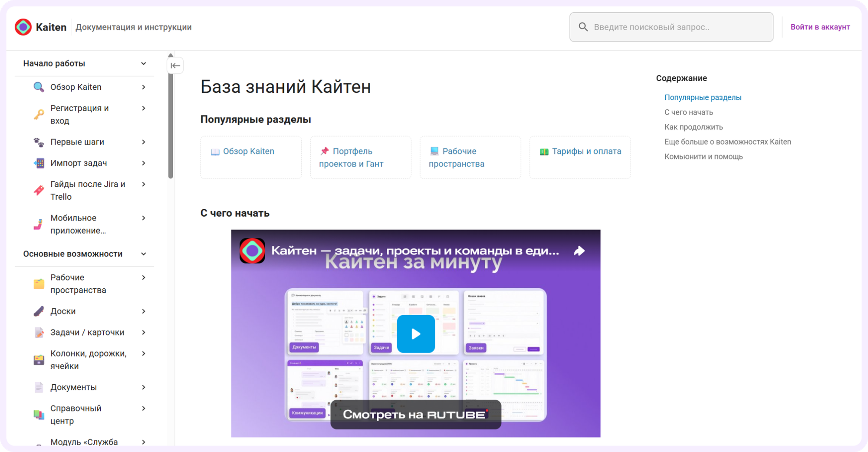Image resolution: width=868 pixels, height=452 pixels.
Task: Click Смотреть на RUTUBE button
Action: [416, 414]
